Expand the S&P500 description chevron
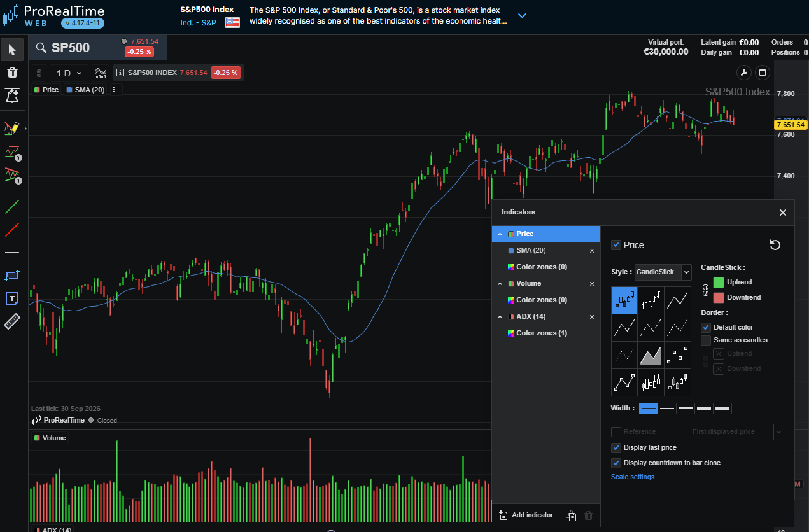The width and height of the screenshot is (809, 532). point(522,16)
